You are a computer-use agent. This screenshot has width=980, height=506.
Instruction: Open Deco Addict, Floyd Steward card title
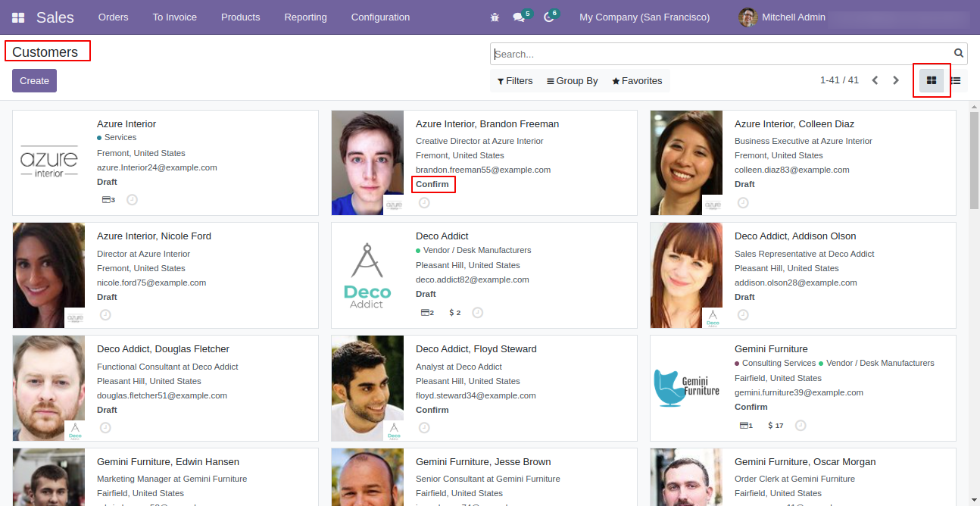click(x=476, y=349)
